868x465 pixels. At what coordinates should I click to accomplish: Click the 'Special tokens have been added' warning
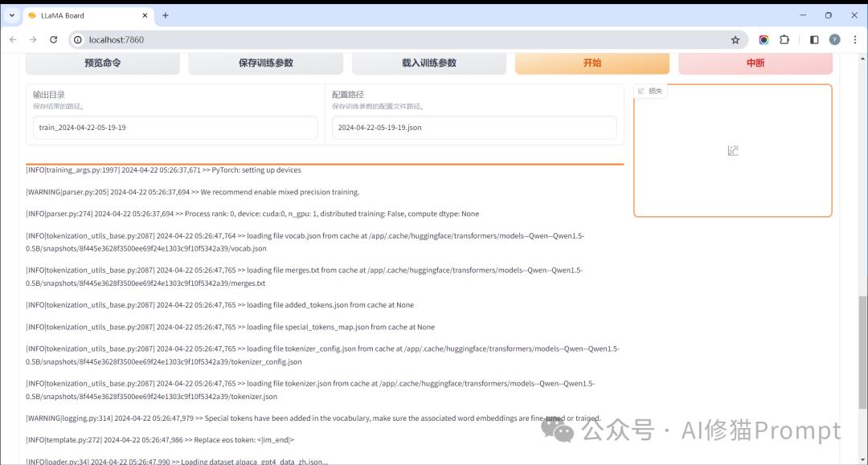tap(313, 418)
